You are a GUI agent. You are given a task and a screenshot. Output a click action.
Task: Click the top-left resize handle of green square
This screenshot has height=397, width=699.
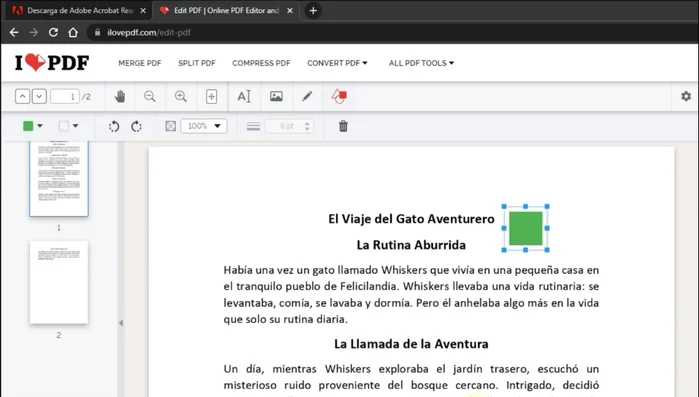point(504,207)
